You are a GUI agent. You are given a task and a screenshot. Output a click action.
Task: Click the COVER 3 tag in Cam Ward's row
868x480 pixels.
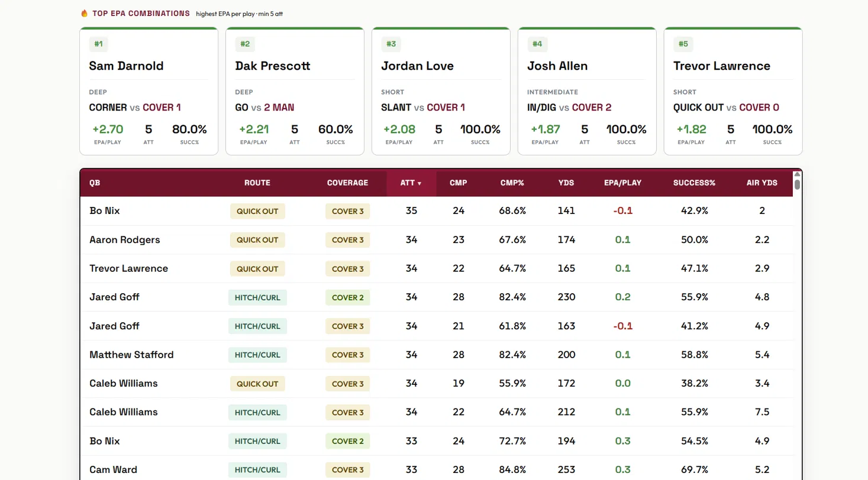[348, 470]
